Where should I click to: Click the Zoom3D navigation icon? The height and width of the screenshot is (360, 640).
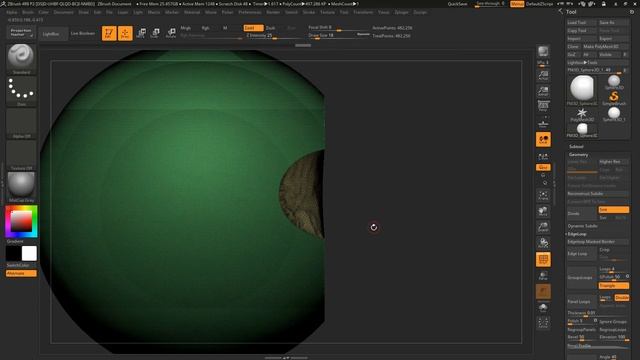(x=543, y=227)
